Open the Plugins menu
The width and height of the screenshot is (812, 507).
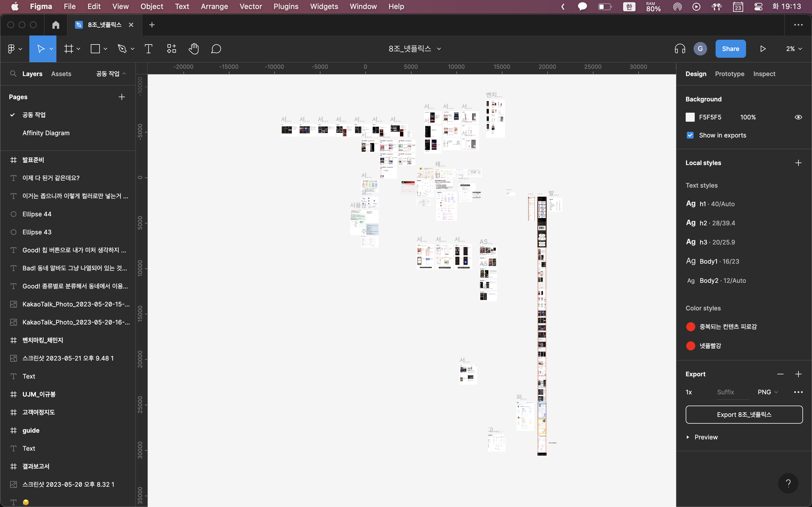point(286,6)
